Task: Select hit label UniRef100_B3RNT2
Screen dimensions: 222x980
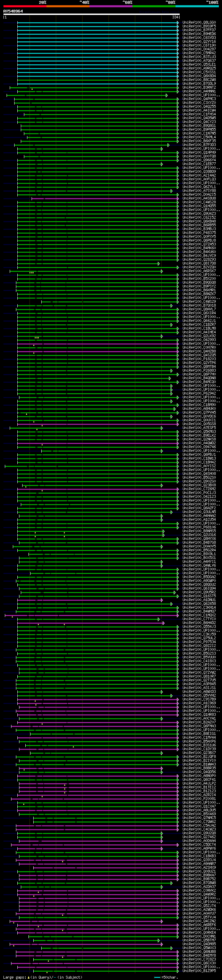Action: (199, 88)
